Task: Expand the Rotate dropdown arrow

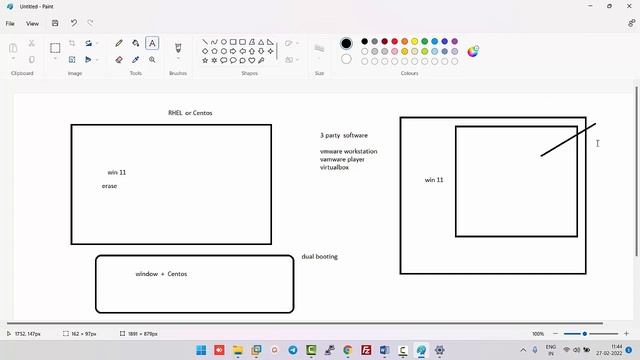Action: [97, 43]
